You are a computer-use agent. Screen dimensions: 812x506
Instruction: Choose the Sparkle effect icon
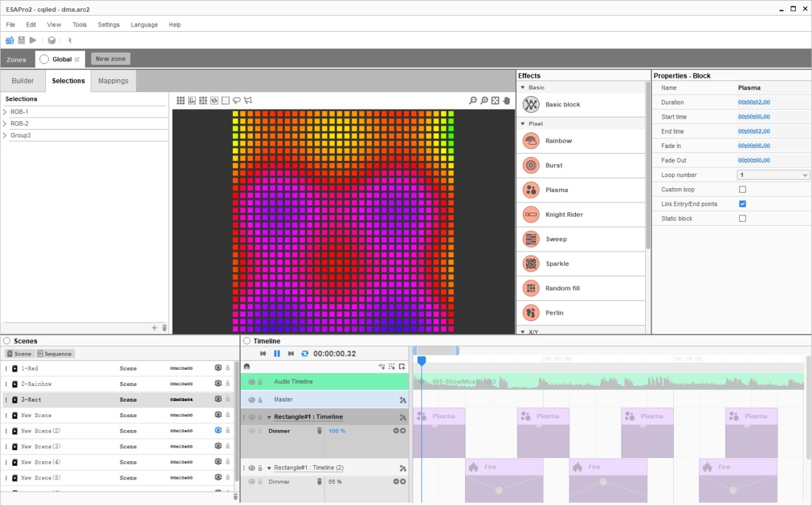click(x=531, y=264)
